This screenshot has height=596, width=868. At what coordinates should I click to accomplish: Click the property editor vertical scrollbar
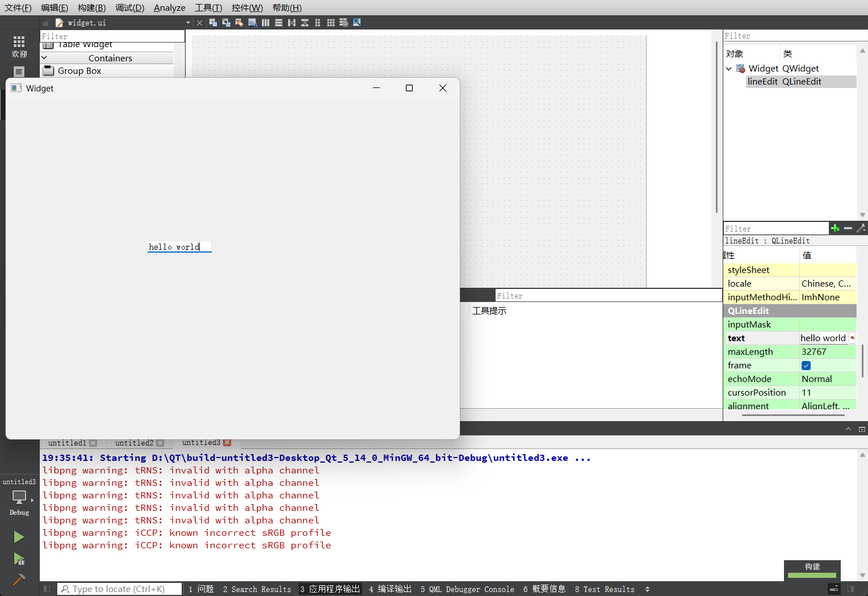pyautogui.click(x=862, y=361)
